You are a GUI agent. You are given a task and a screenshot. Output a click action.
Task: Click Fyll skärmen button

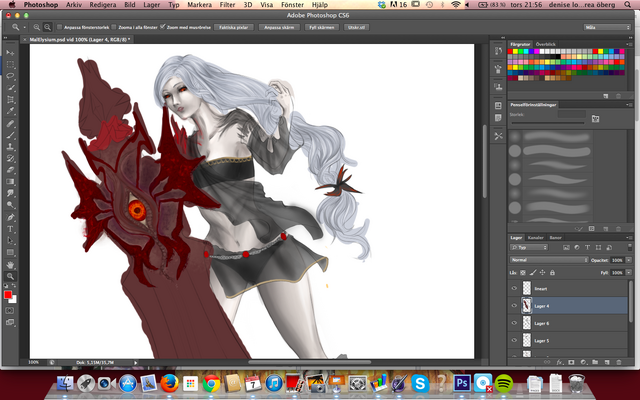tap(322, 27)
